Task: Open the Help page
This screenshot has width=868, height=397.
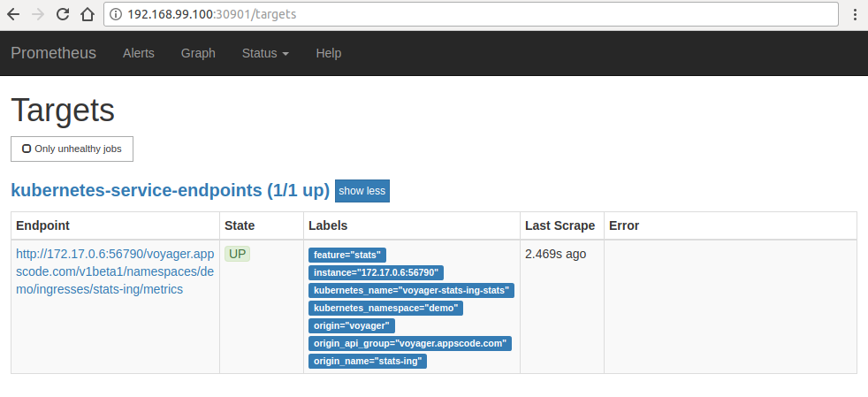Action: pyautogui.click(x=328, y=53)
